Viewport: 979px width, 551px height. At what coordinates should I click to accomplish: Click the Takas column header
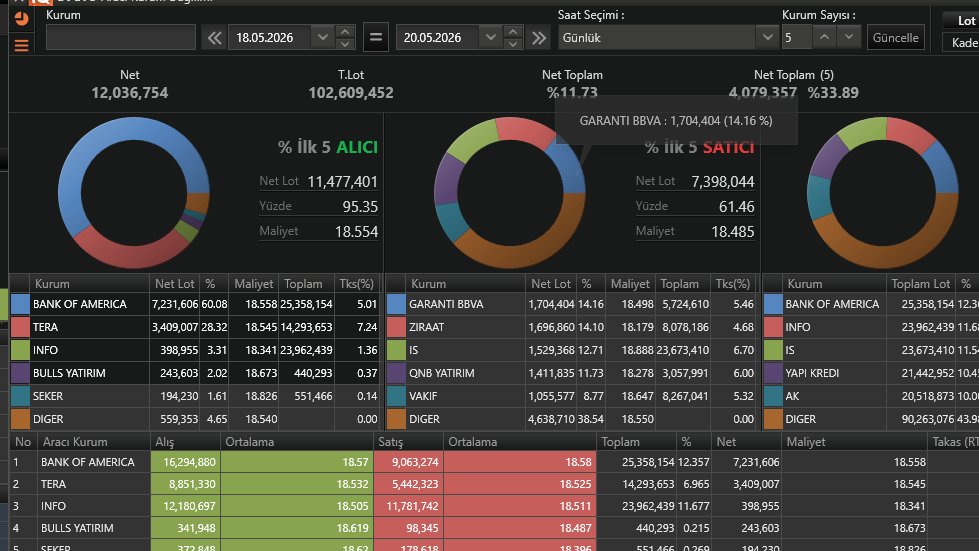pyautogui.click(x=953, y=442)
